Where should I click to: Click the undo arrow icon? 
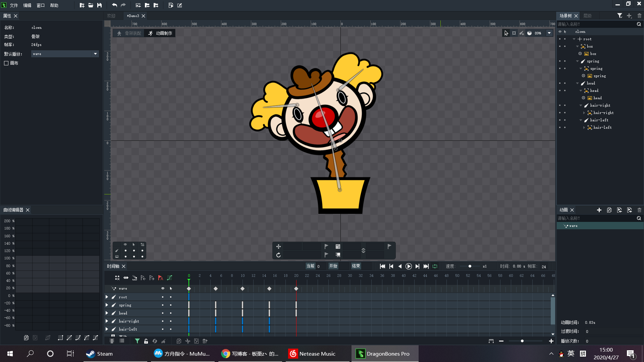tap(114, 5)
